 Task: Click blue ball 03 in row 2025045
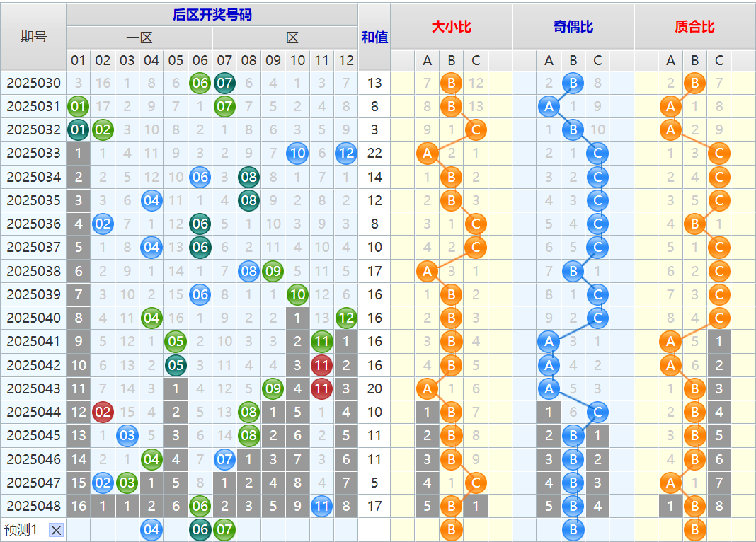click(127, 435)
